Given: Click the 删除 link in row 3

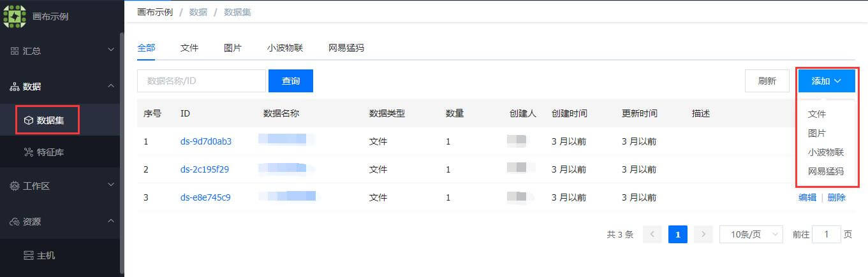Looking at the screenshot, I should point(837,197).
